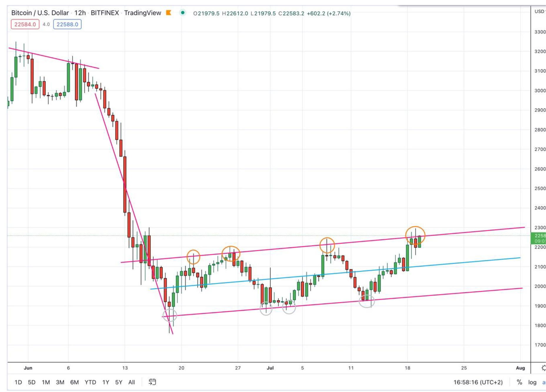
Task: Click the green market status dot
Action: pos(183,13)
